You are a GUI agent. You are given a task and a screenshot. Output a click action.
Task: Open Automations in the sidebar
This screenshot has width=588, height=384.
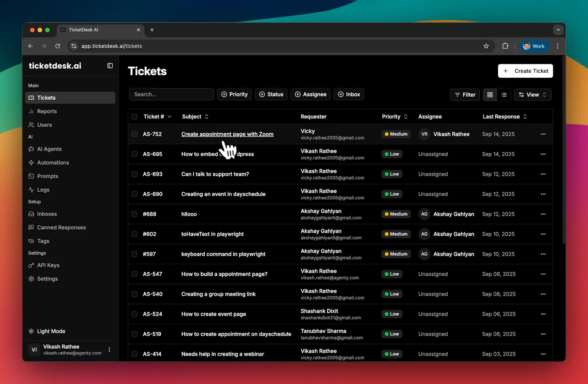70,163
